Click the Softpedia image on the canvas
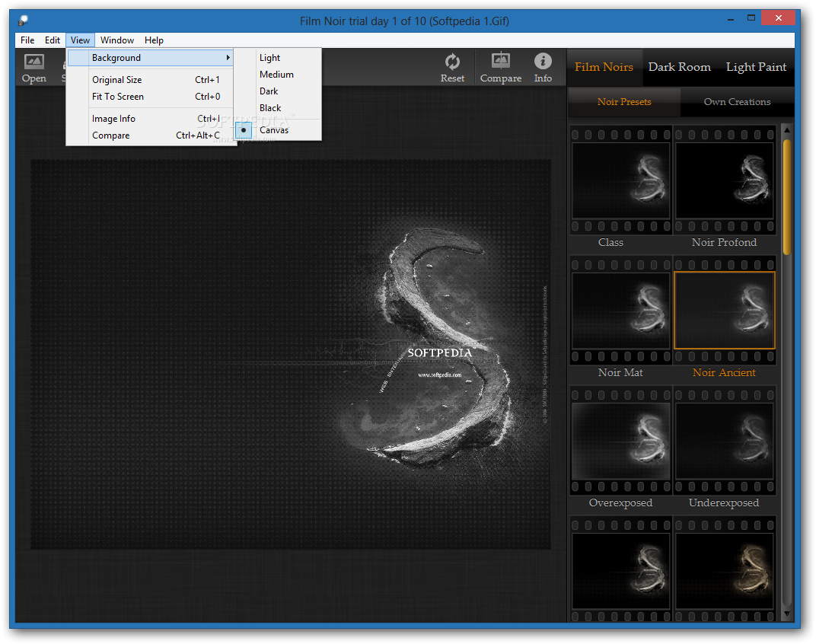The height and width of the screenshot is (644, 816). coord(290,354)
